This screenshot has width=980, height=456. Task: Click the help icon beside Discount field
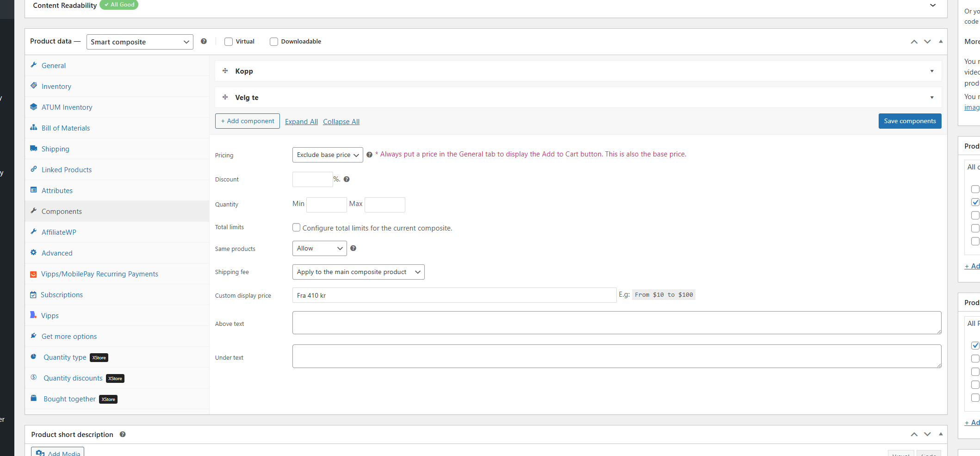(x=347, y=179)
